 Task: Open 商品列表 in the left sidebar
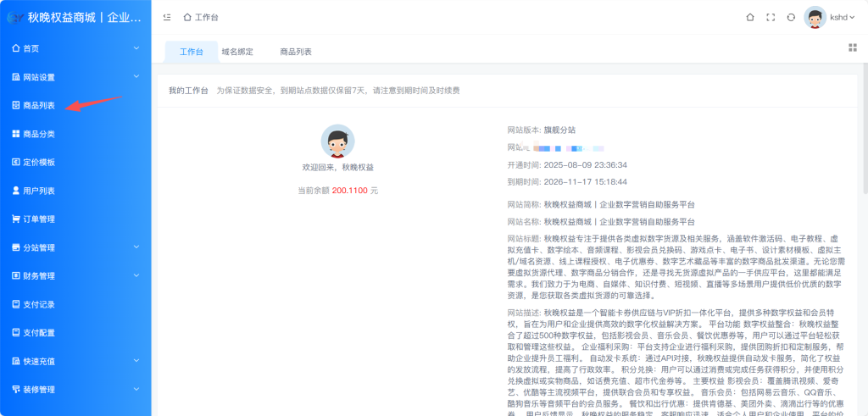[39, 105]
